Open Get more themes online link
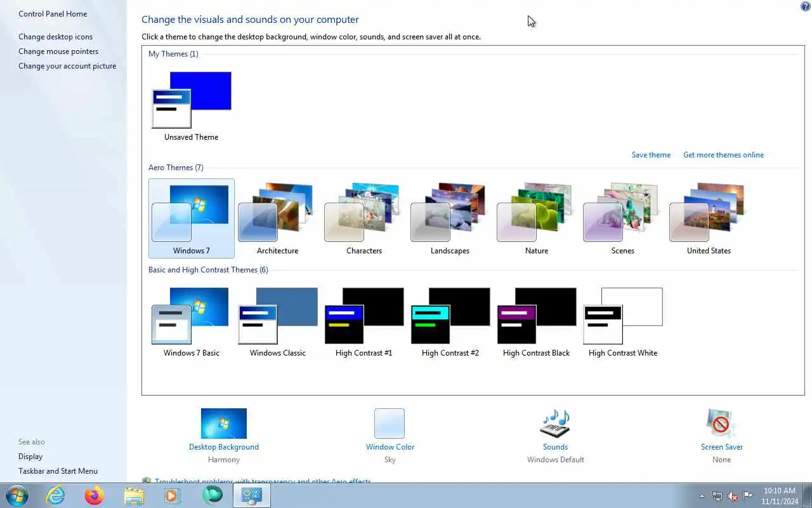 coord(723,155)
